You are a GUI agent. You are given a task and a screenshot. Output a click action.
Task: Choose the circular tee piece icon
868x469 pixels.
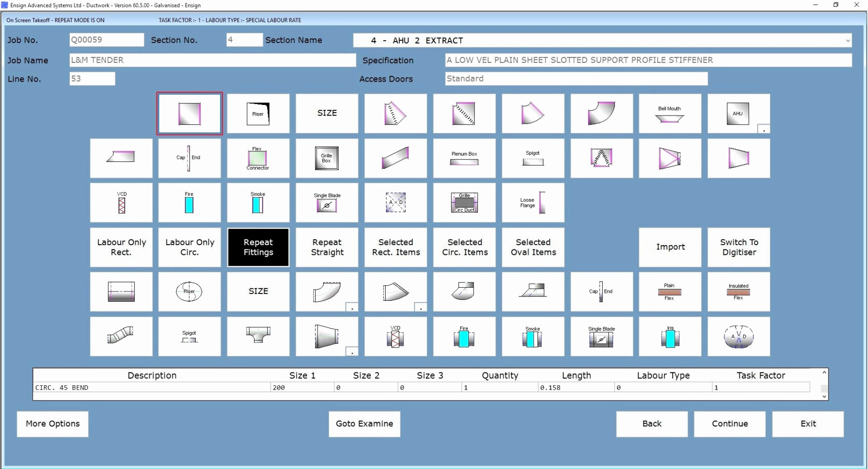tap(258, 337)
